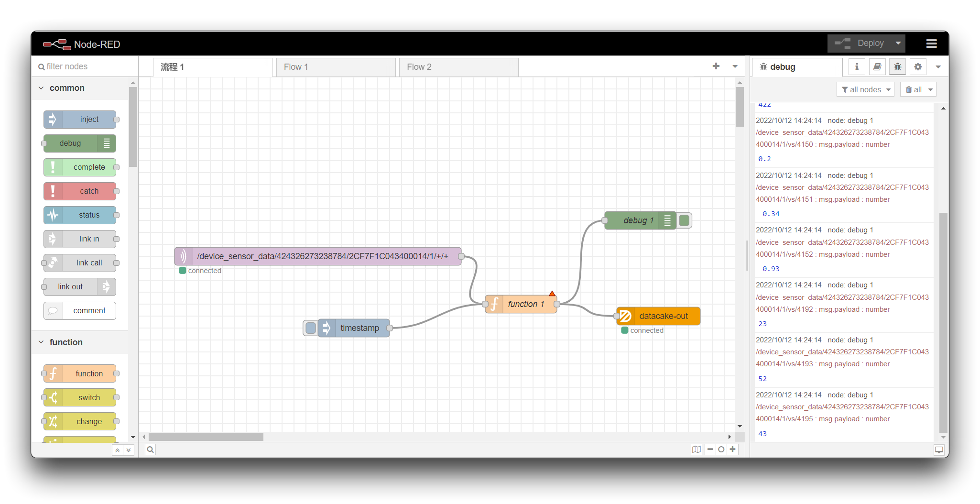Click the function 1 node error triangle
This screenshot has width=980, height=504.
click(x=552, y=294)
